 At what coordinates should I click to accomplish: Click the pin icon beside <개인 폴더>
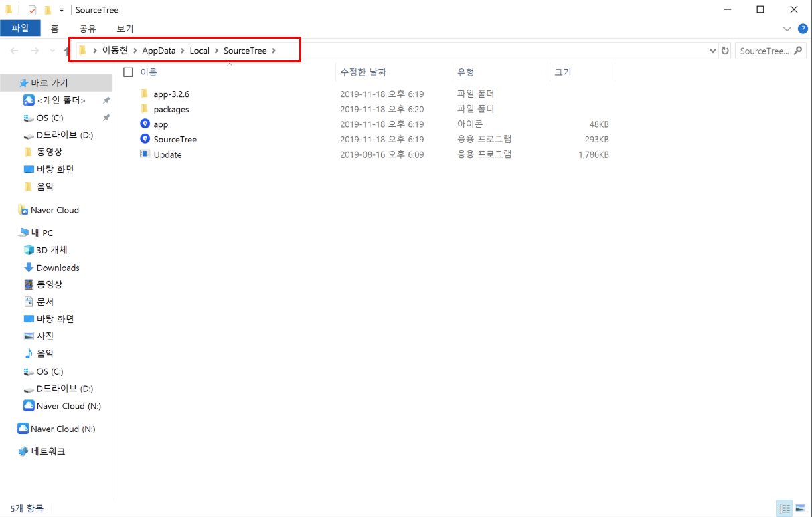pos(106,100)
